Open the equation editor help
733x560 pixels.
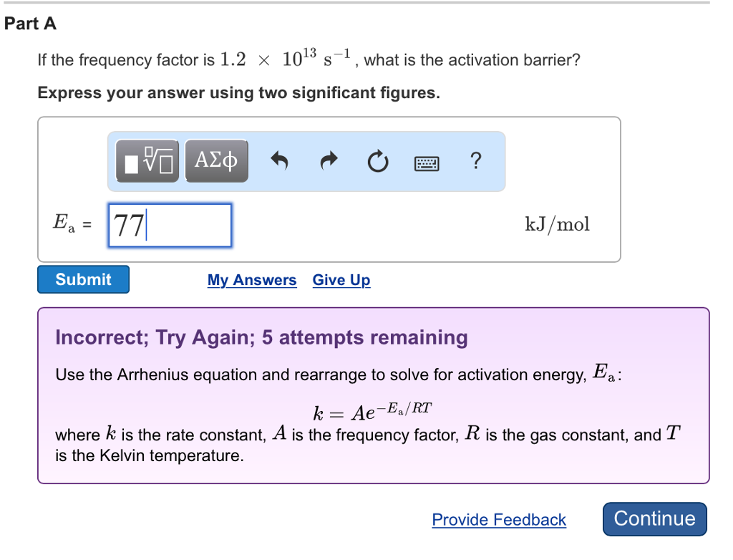point(475,162)
